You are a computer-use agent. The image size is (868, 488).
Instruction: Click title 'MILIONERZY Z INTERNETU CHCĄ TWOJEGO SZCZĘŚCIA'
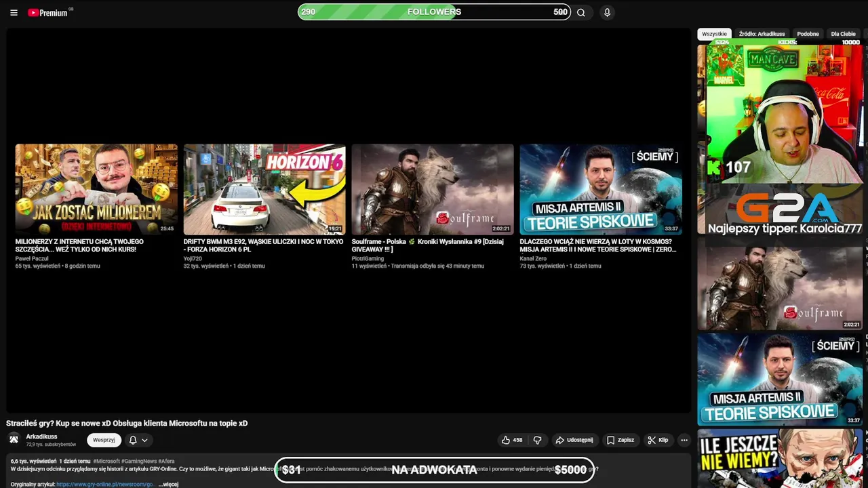(x=79, y=245)
